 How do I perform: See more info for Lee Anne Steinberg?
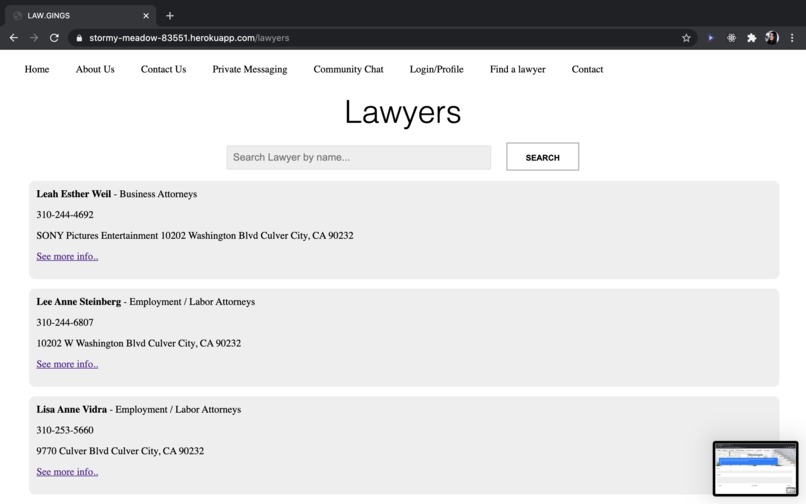(67, 364)
